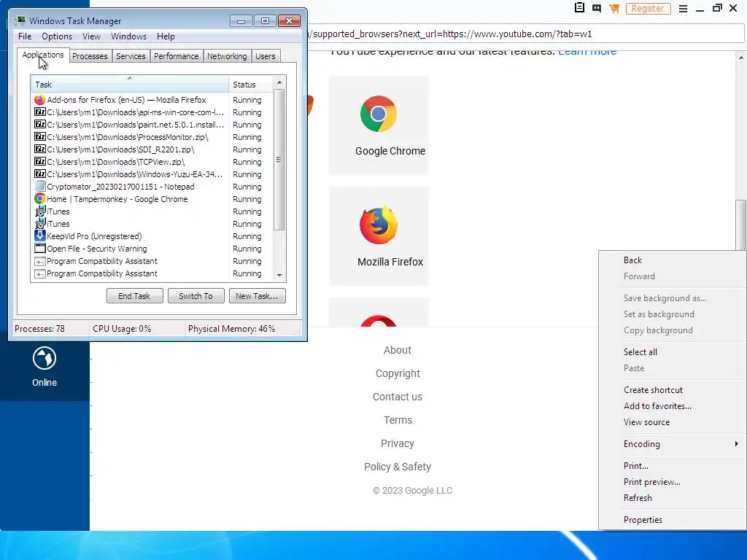This screenshot has width=747, height=560.
Task: Open the About footer link
Action: pyautogui.click(x=398, y=350)
